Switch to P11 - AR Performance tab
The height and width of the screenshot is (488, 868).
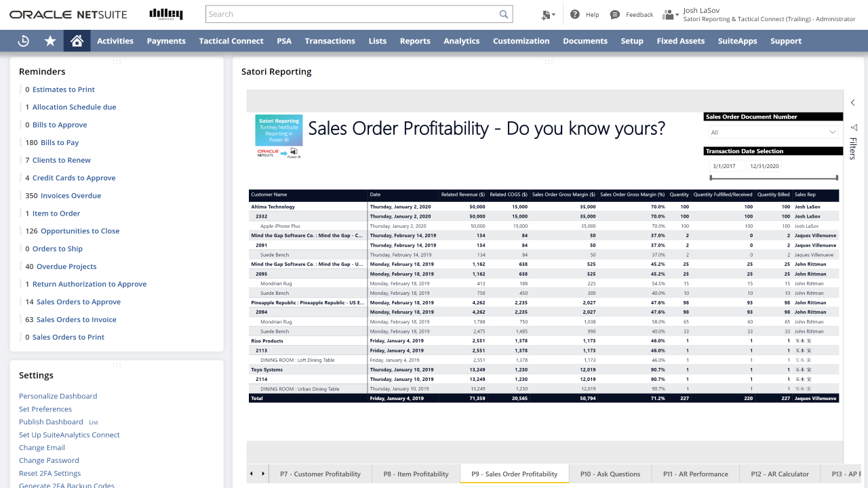coord(696,474)
